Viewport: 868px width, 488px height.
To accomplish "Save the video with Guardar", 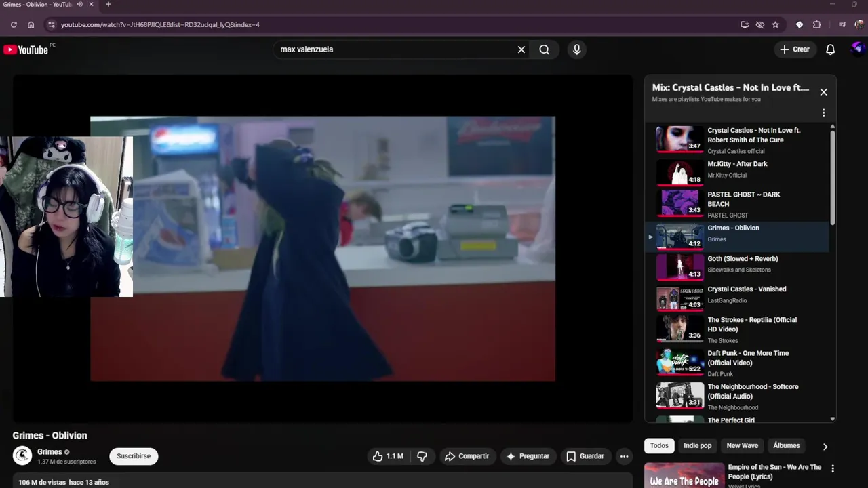I will [585, 456].
